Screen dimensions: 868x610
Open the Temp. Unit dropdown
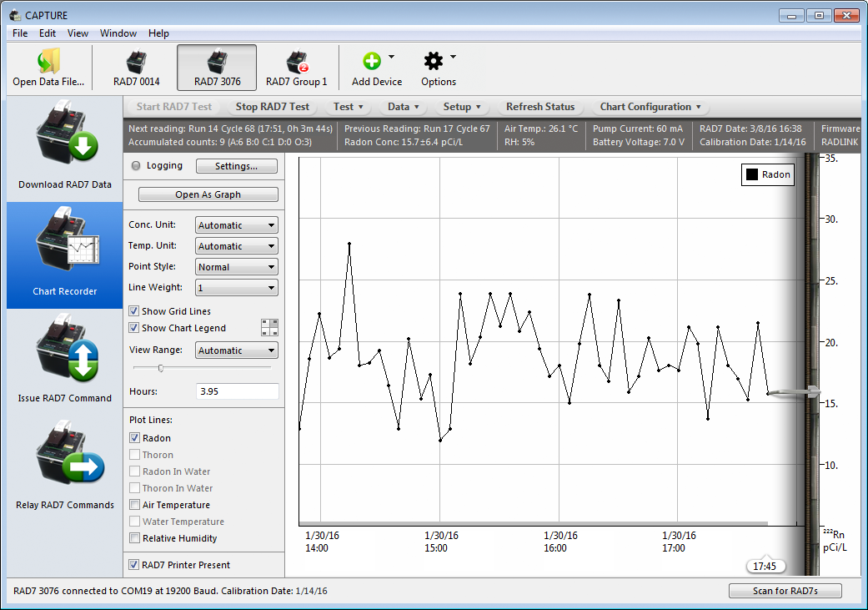(x=236, y=246)
